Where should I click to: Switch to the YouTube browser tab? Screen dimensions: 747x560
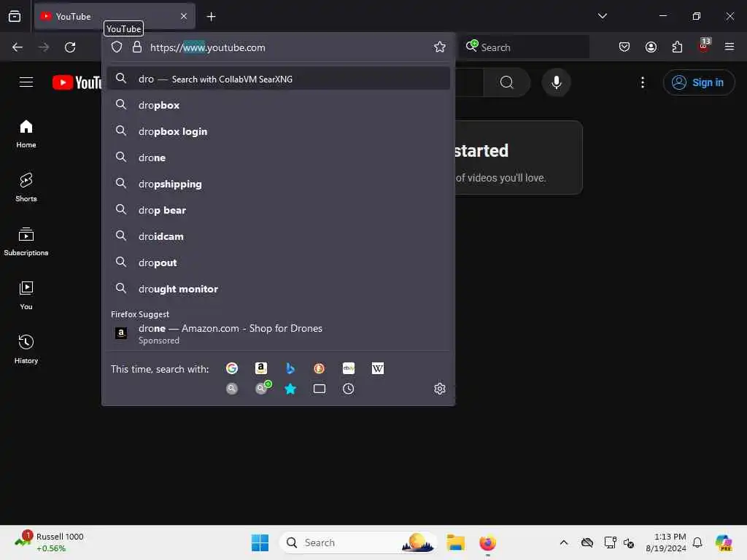pyautogui.click(x=115, y=16)
